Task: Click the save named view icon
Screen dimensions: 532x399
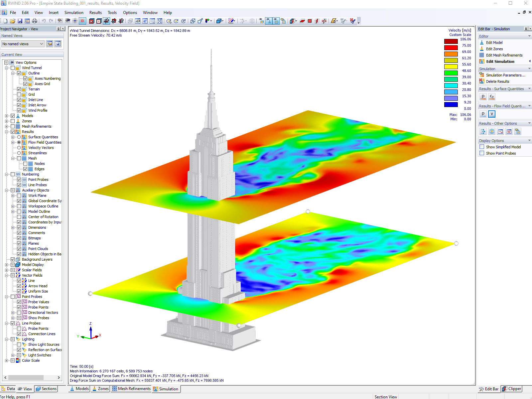Action: pyautogui.click(x=58, y=44)
